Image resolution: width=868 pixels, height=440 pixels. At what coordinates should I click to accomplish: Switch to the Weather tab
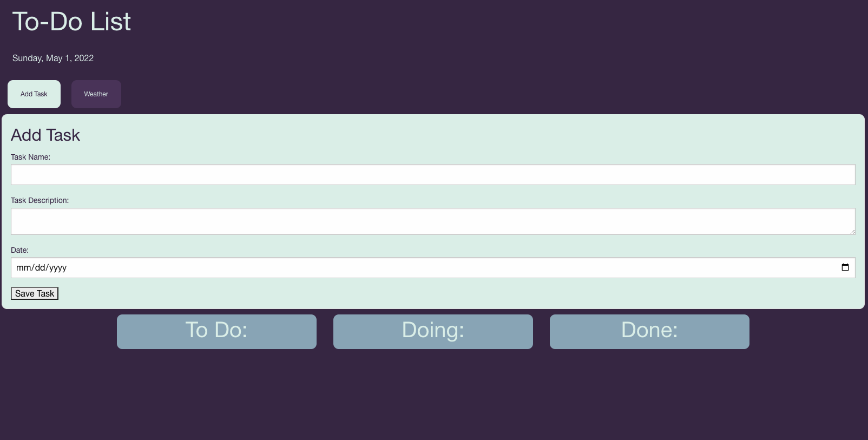click(96, 94)
